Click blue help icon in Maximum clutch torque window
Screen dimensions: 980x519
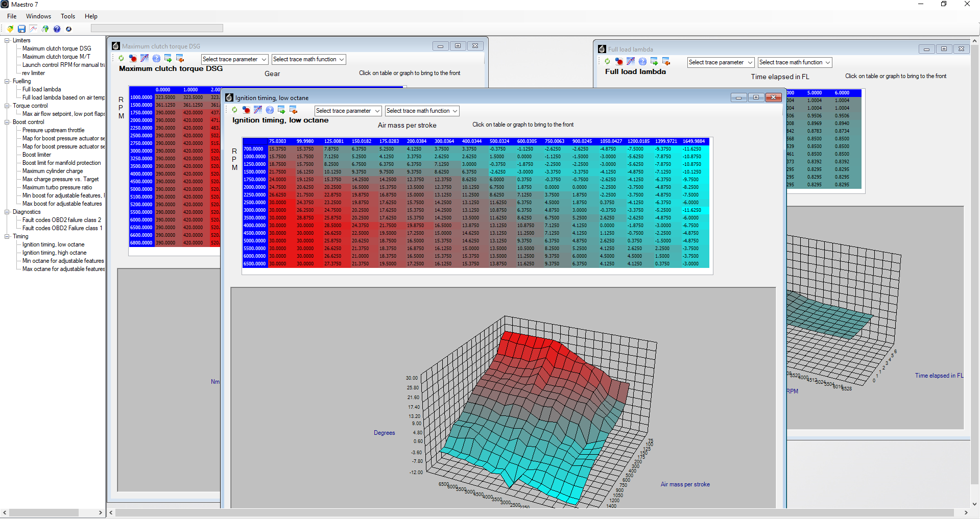pyautogui.click(x=156, y=59)
